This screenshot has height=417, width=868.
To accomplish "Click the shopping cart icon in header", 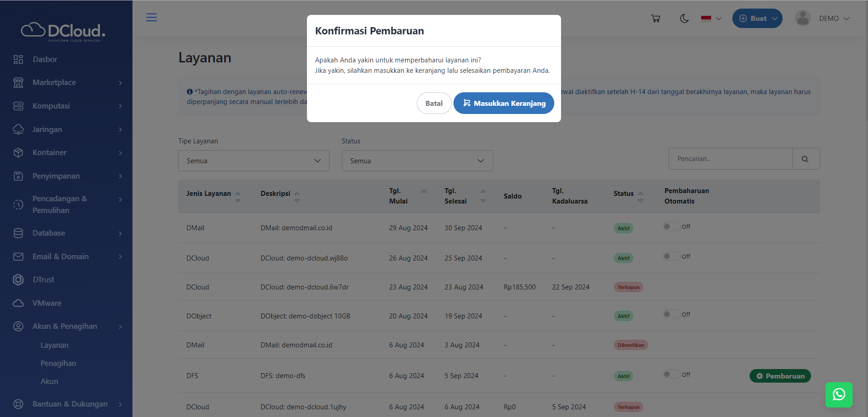I will click(656, 19).
